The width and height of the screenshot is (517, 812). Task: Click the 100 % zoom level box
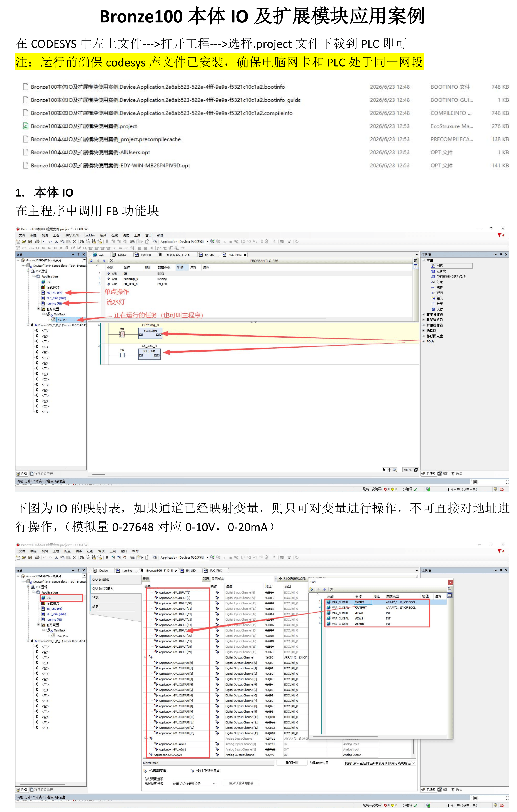pyautogui.click(x=408, y=470)
